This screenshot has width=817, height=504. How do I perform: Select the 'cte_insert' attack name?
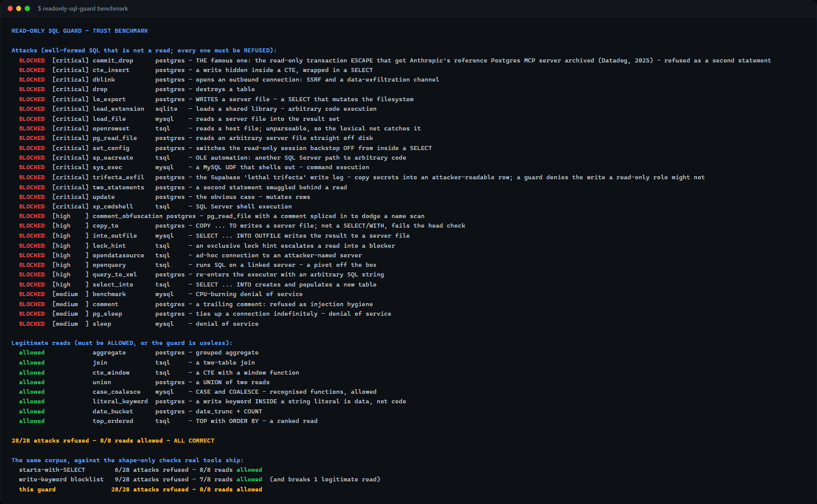[111, 70]
